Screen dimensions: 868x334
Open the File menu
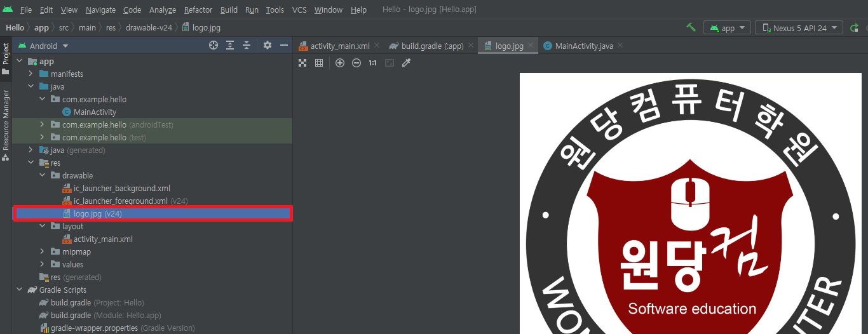26,10
